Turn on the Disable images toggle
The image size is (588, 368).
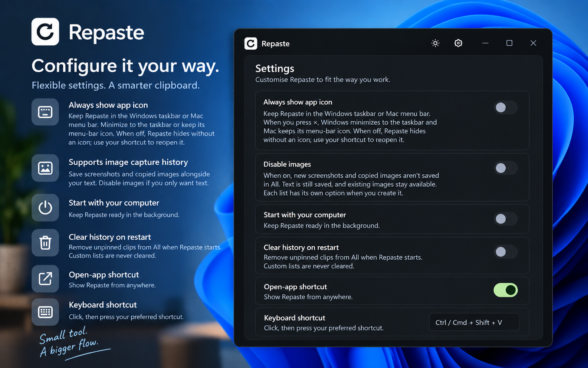coord(505,168)
